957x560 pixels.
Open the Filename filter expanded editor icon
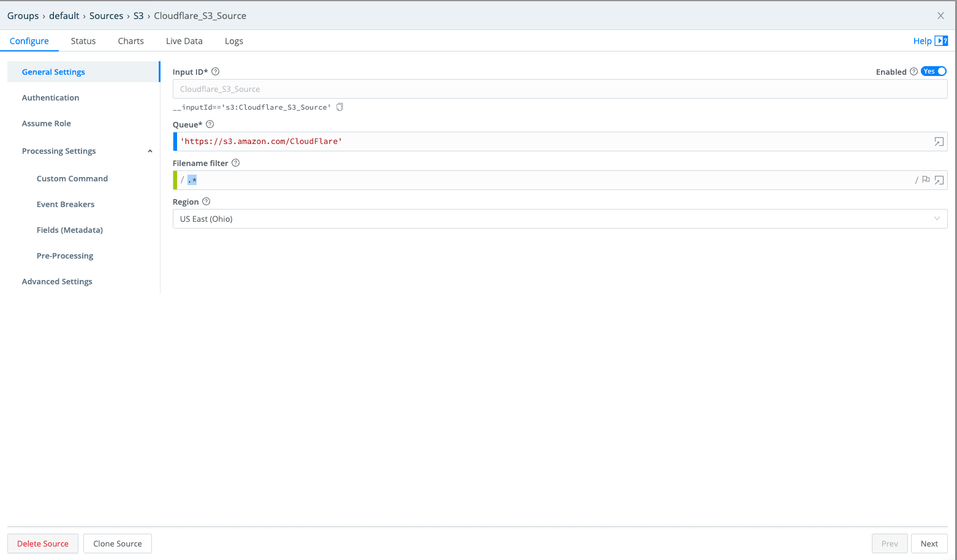(939, 180)
